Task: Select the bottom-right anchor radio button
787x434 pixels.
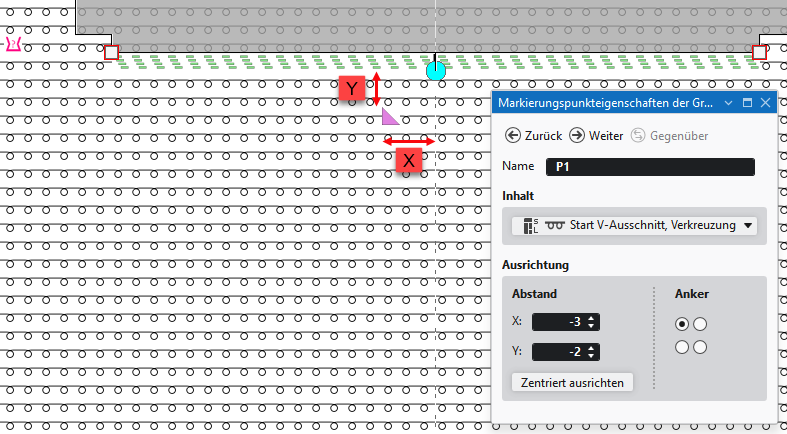Action: coord(700,347)
